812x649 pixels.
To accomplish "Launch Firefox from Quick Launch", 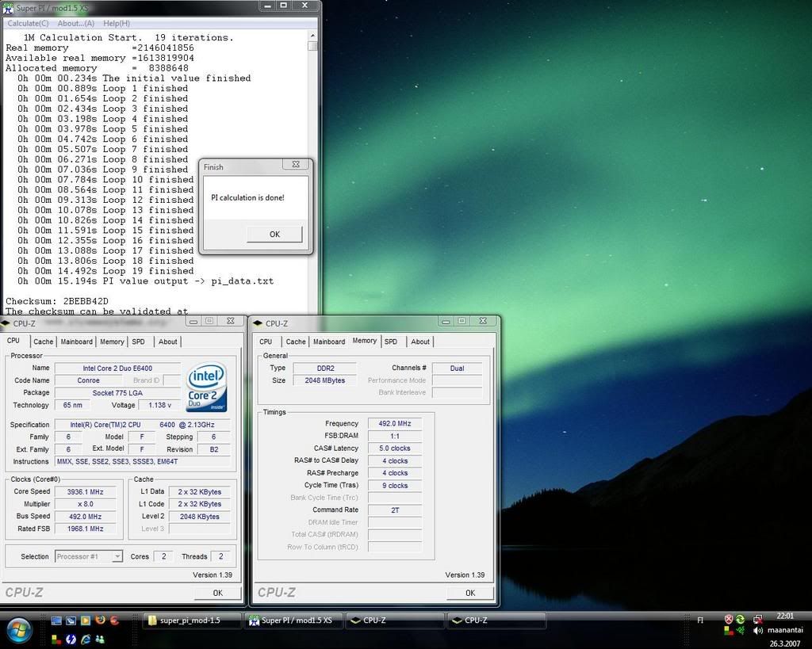I will coord(100,620).
